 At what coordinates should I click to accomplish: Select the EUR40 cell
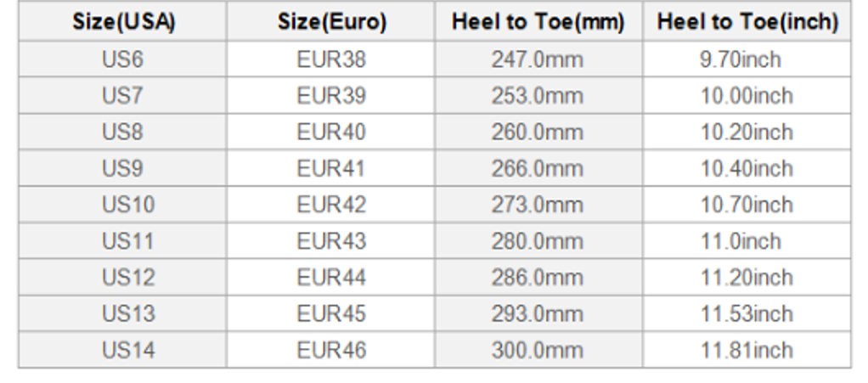pos(331,132)
